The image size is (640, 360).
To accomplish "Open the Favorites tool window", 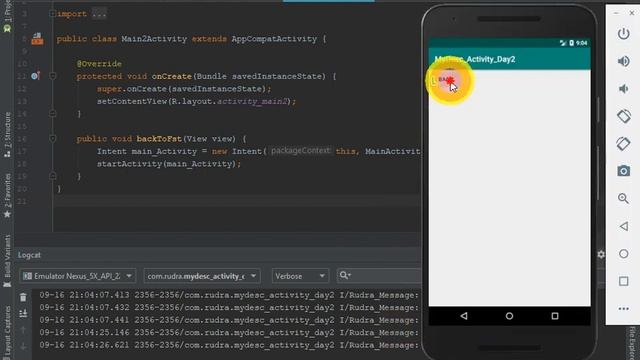I will pyautogui.click(x=7, y=196).
